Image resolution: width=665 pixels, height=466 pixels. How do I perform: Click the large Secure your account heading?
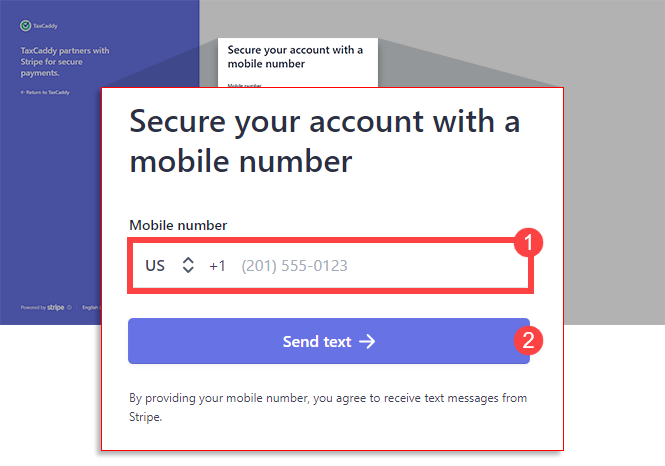point(325,141)
